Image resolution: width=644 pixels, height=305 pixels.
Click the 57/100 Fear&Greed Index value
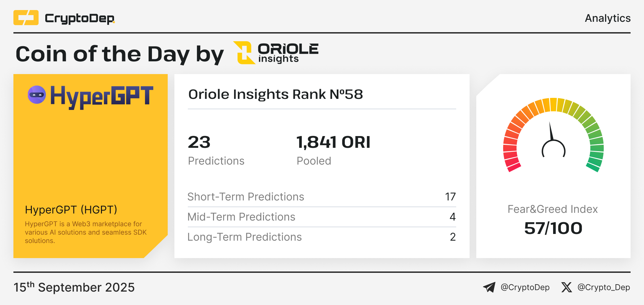pyautogui.click(x=553, y=228)
